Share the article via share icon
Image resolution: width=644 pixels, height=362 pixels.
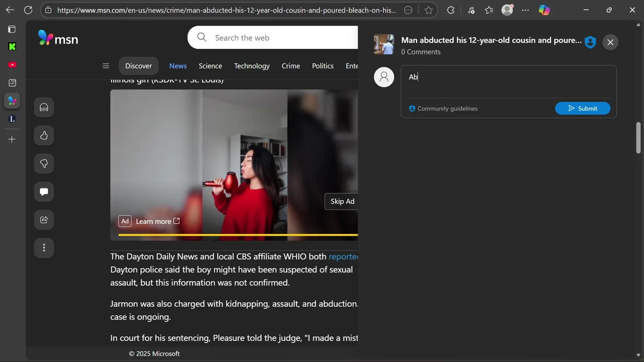point(44,220)
